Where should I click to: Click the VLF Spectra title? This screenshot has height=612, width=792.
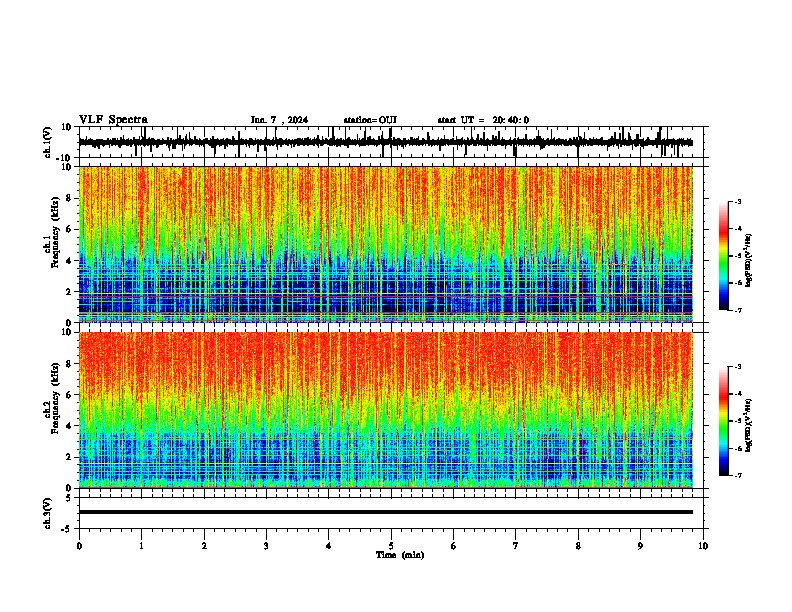tap(113, 120)
